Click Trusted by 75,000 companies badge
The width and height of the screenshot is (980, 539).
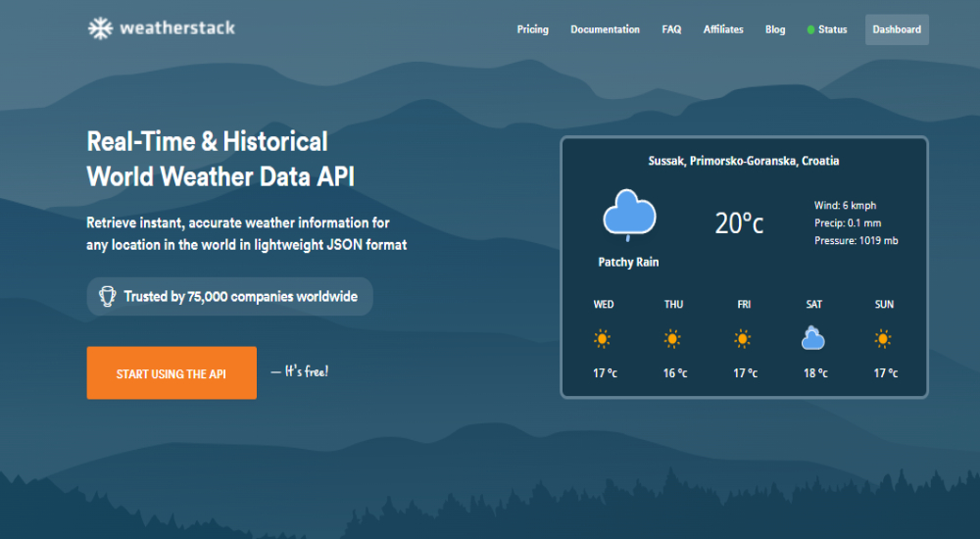click(x=230, y=296)
